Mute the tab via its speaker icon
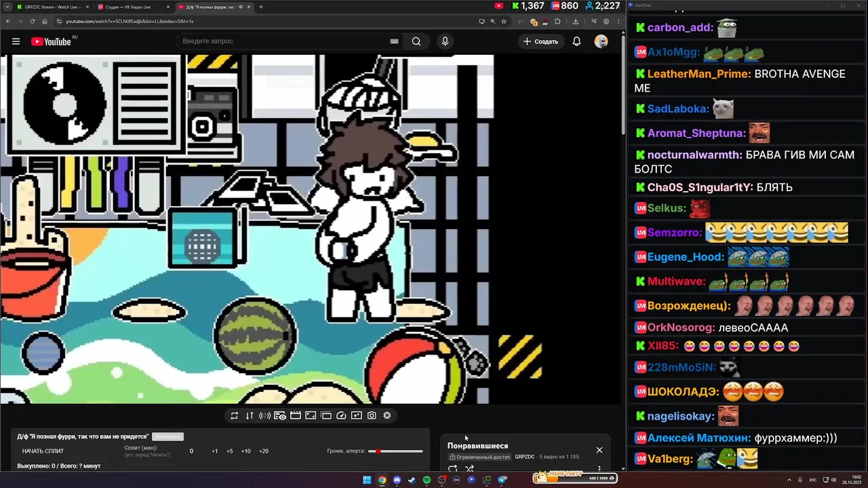The image size is (868, 488). pos(240,7)
